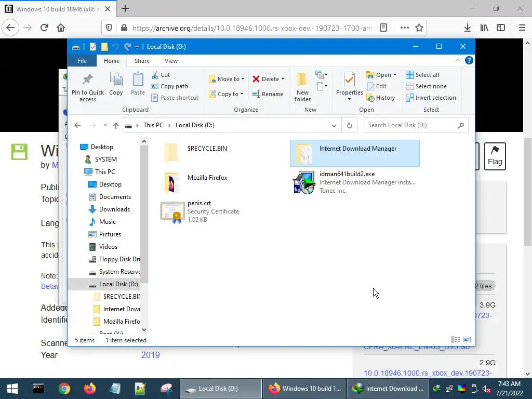The width and height of the screenshot is (532, 399).
Task: Collapse the ribbon with chevron
Action: click(457, 60)
